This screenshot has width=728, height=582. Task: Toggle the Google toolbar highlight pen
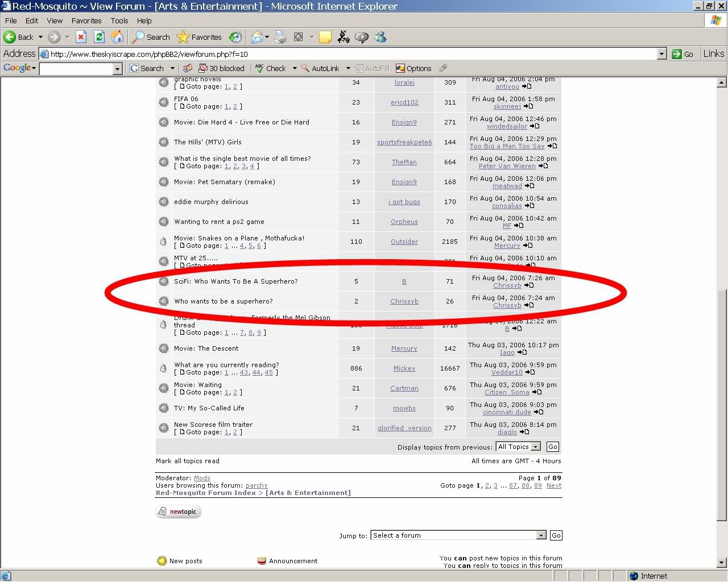pyautogui.click(x=443, y=68)
